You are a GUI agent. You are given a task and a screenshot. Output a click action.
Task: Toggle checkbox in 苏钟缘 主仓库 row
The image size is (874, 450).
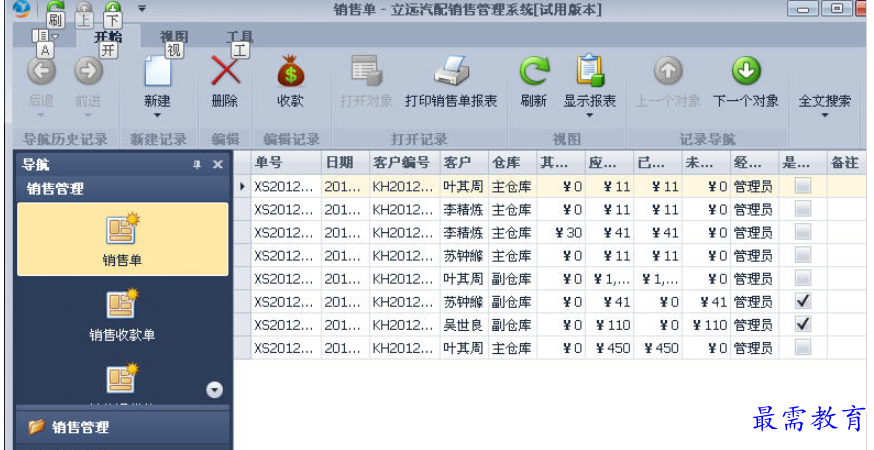click(803, 255)
